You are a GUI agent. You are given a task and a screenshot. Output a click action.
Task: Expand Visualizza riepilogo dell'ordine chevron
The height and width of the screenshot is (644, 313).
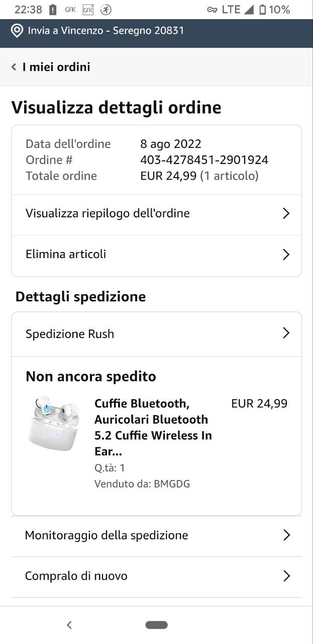286,213
